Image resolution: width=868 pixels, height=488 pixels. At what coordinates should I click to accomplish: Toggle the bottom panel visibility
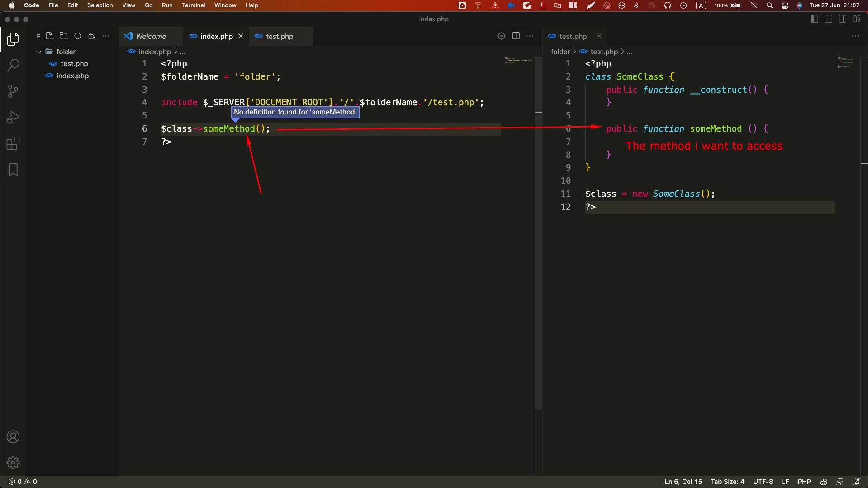[828, 19]
